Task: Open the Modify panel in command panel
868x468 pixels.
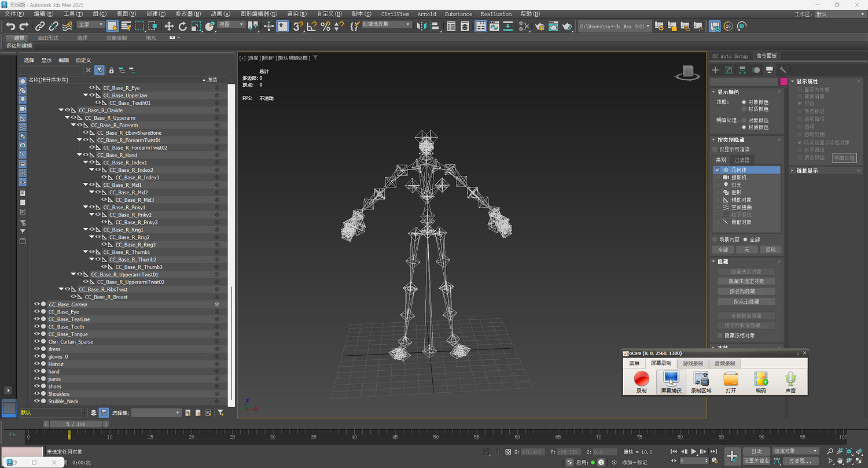Action: coord(729,70)
